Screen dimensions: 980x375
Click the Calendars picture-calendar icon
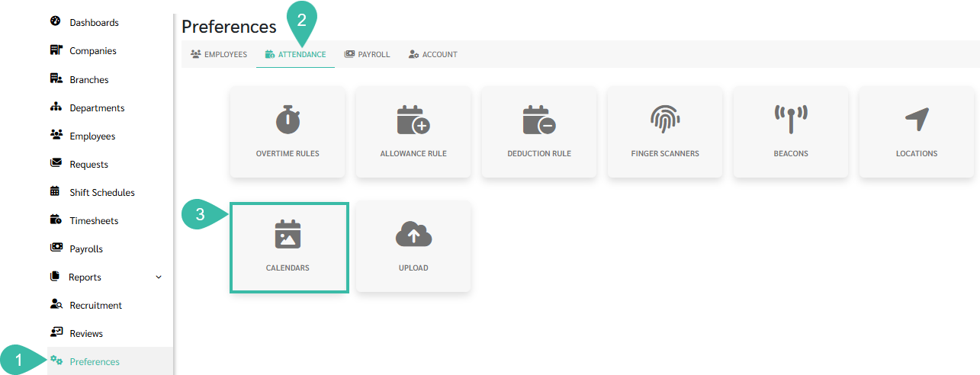point(288,234)
